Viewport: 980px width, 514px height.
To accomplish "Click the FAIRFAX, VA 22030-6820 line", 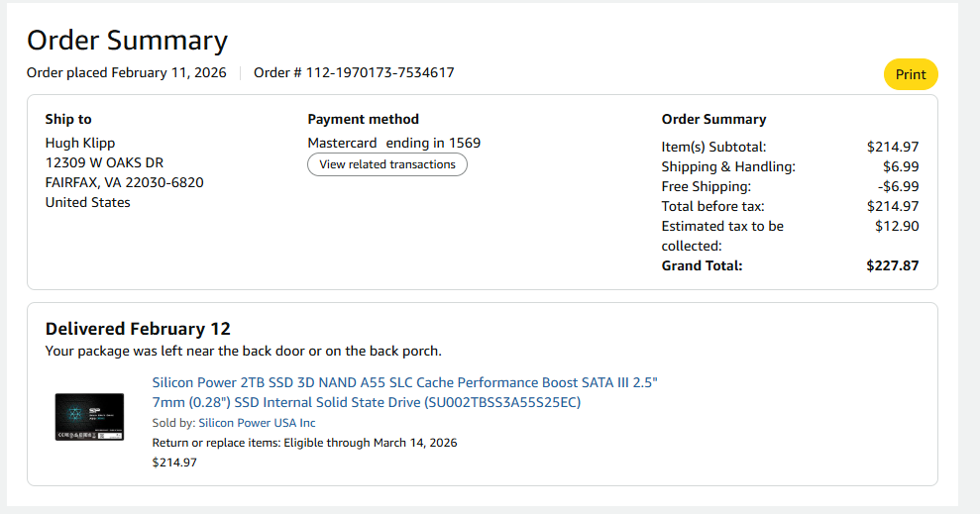I will pos(124,182).
